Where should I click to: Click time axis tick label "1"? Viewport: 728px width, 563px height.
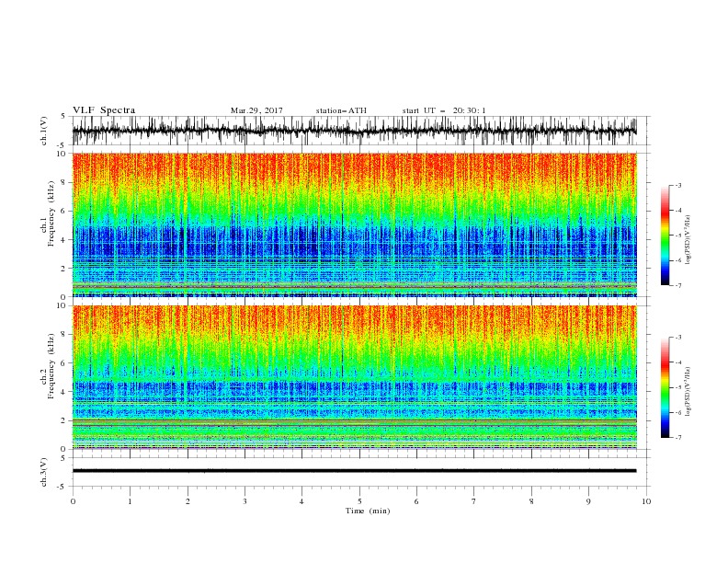130,501
